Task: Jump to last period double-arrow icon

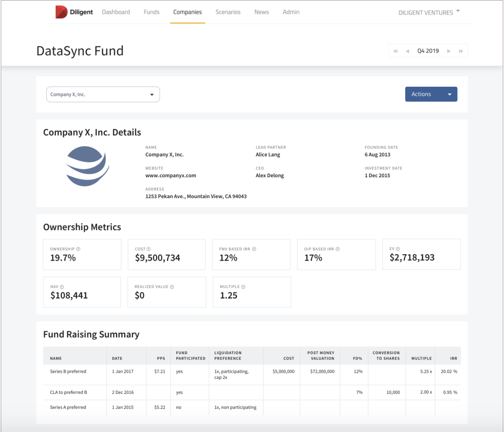Action: point(461,51)
